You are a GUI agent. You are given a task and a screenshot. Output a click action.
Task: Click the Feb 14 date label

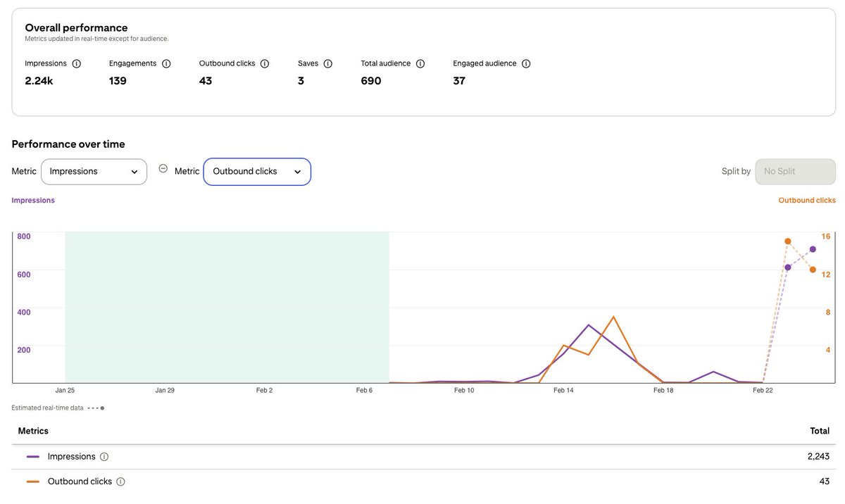(x=563, y=390)
